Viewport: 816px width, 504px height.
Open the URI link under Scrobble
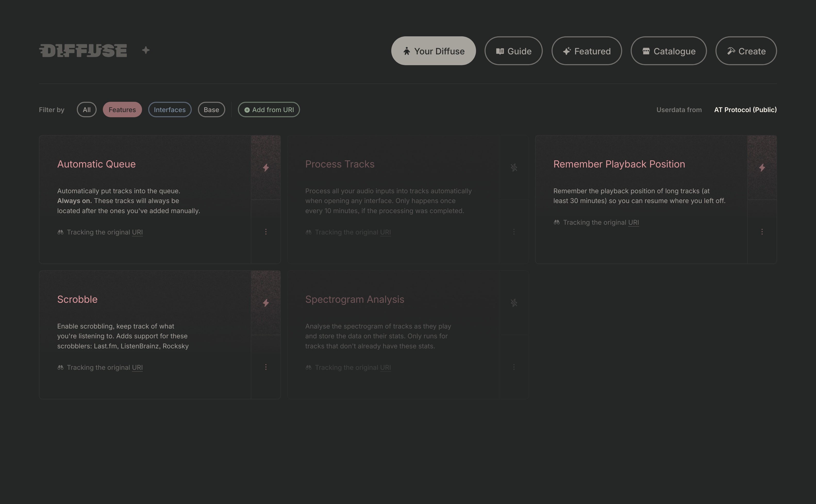pos(137,367)
